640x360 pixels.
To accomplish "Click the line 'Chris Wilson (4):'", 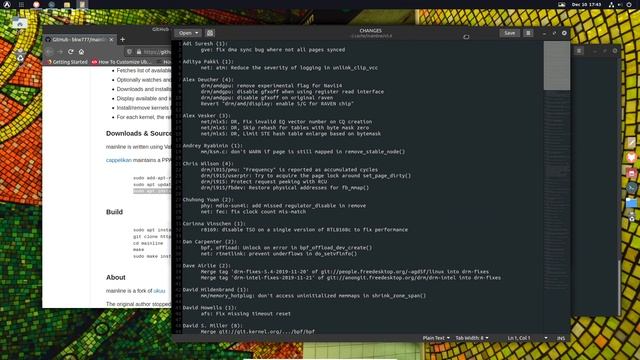I will coord(208,164).
